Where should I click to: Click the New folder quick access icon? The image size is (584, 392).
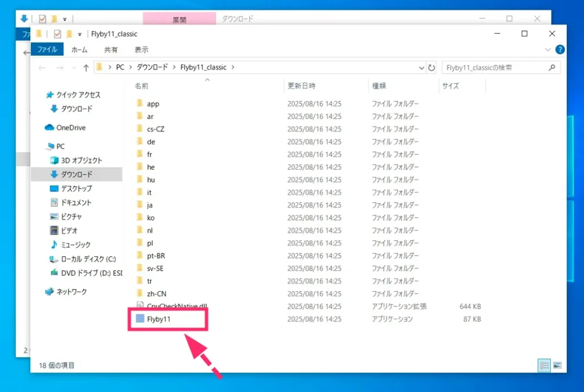point(69,34)
